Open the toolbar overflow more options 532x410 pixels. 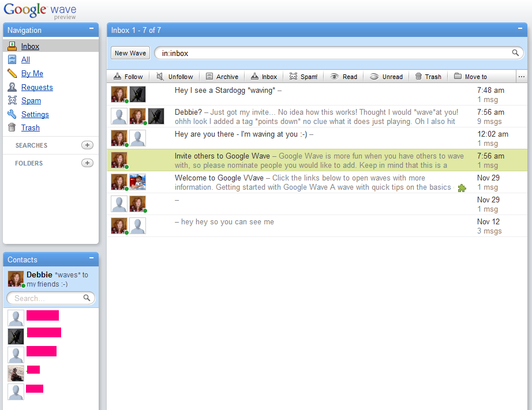coord(521,77)
